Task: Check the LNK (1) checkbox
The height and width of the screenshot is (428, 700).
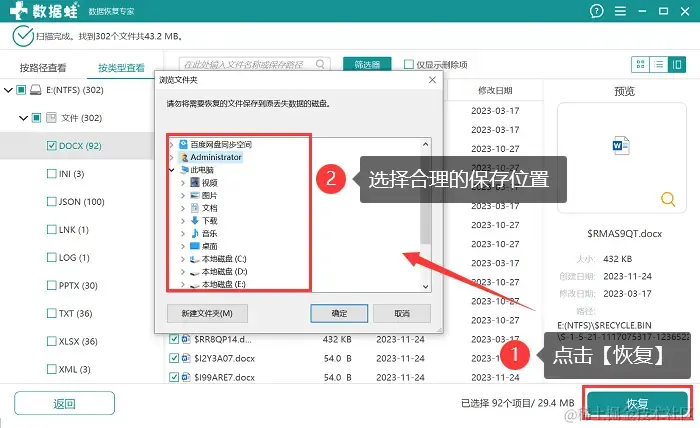Action: [x=52, y=229]
